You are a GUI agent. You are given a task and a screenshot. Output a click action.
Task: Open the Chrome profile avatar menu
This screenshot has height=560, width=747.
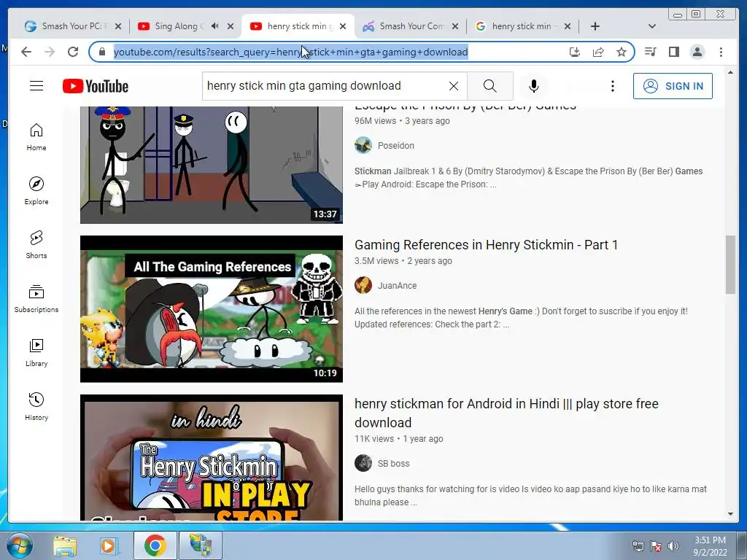[x=697, y=52]
